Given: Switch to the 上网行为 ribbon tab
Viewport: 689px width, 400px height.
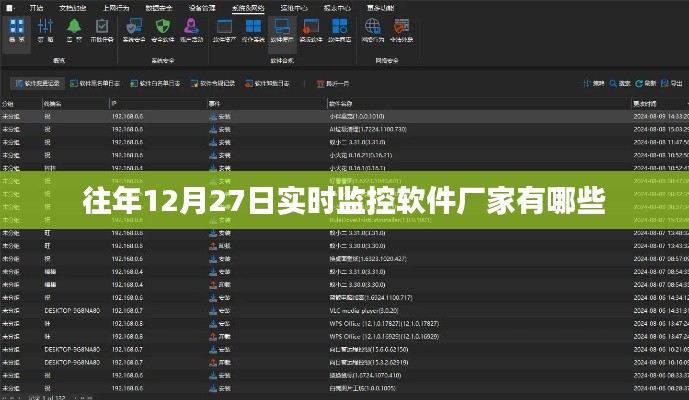Looking at the screenshot, I should point(116,8).
